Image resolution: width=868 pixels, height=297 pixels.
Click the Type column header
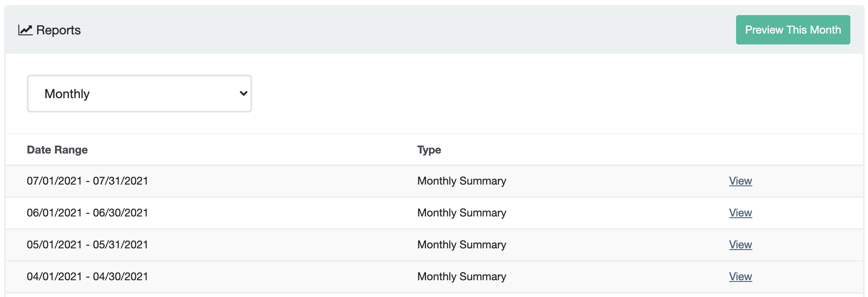429,150
